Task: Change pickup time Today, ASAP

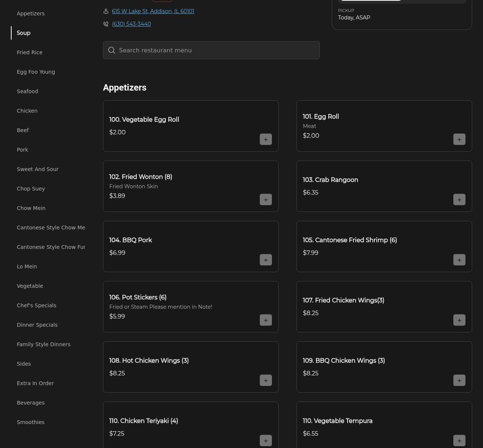Action: point(354,18)
